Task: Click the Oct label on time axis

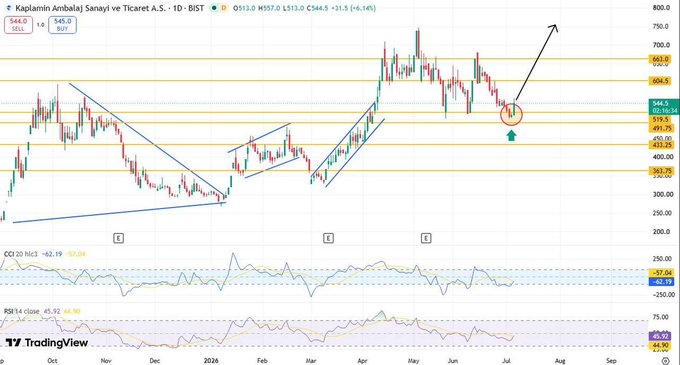Action: (x=52, y=361)
